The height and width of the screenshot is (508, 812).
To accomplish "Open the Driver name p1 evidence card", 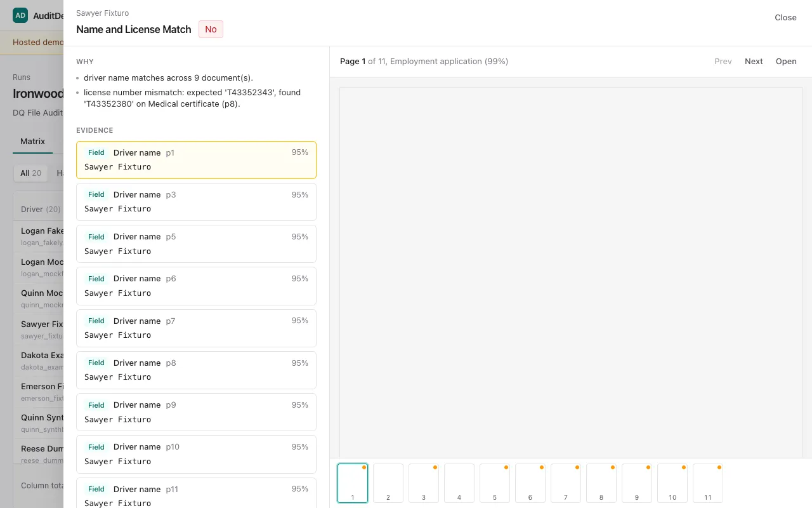I will 196,160.
